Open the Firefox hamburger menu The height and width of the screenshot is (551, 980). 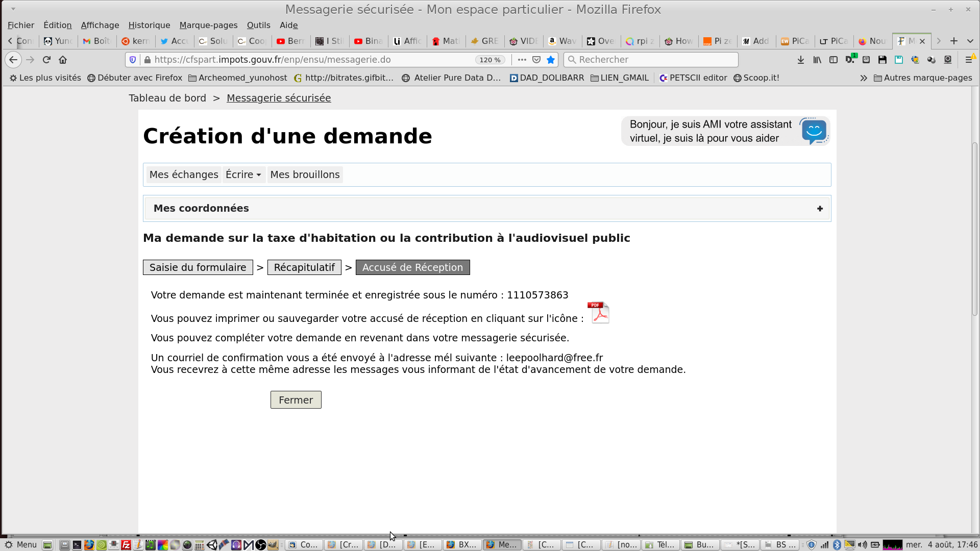click(968, 60)
